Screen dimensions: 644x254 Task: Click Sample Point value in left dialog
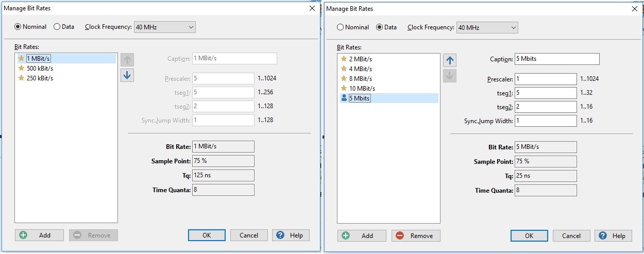coord(223,161)
